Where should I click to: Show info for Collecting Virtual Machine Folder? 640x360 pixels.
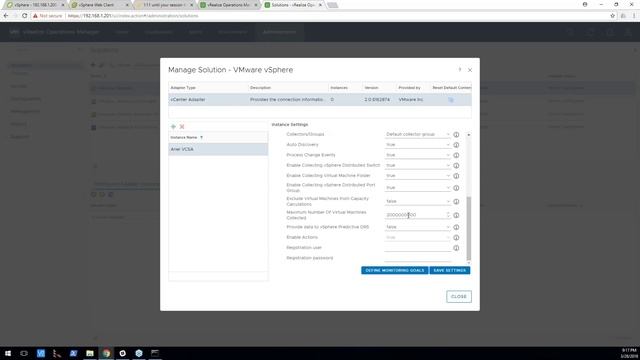[456, 176]
